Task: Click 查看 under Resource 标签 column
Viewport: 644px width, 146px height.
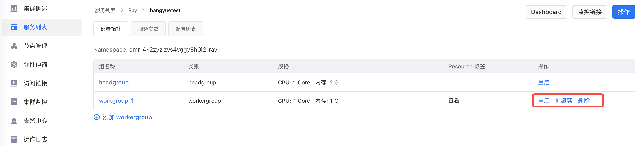Action: click(454, 101)
